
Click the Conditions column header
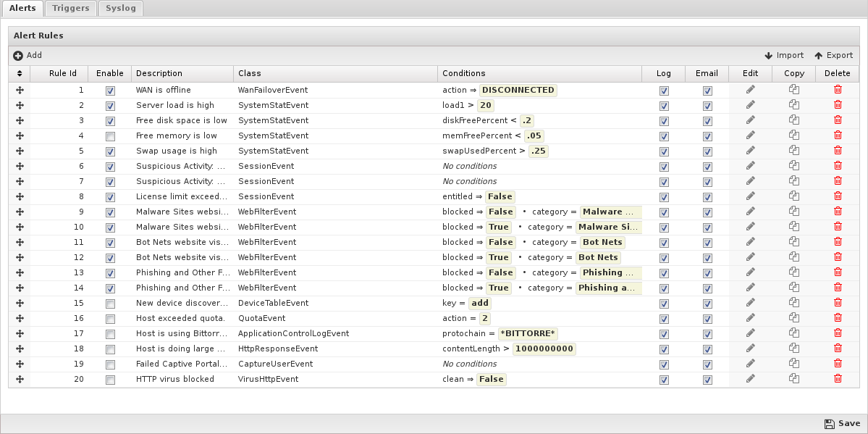coord(540,73)
